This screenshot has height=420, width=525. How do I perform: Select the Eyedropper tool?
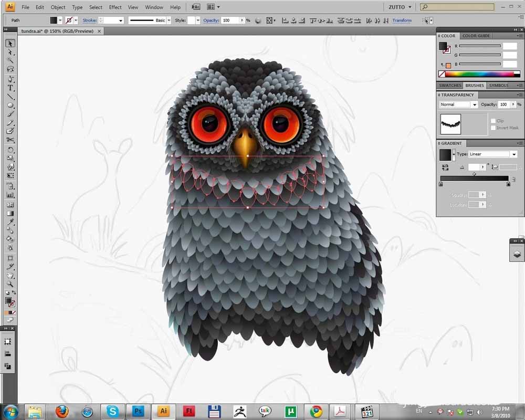(x=10, y=222)
